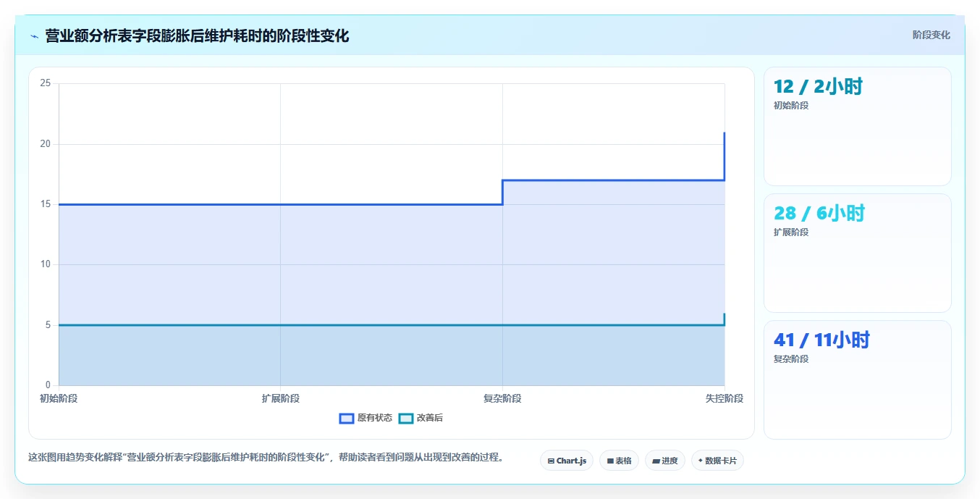
Task: Click the 扩展阶段 card caption
Action: (791, 232)
